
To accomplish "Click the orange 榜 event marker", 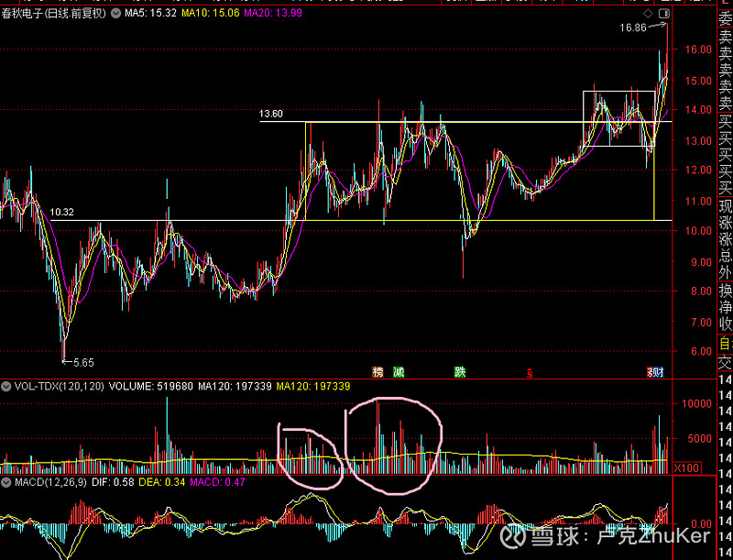I will [x=377, y=372].
